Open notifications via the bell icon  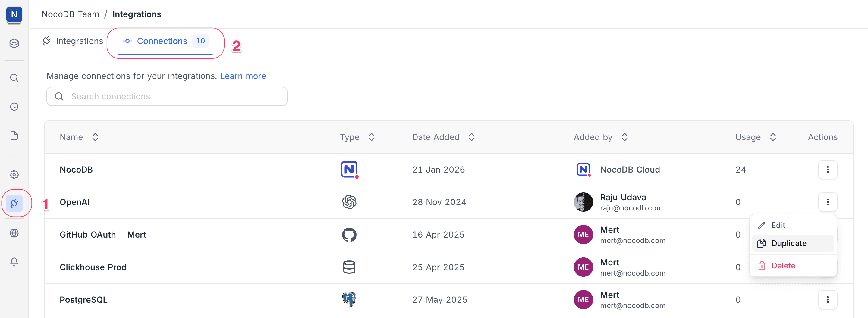(x=14, y=262)
